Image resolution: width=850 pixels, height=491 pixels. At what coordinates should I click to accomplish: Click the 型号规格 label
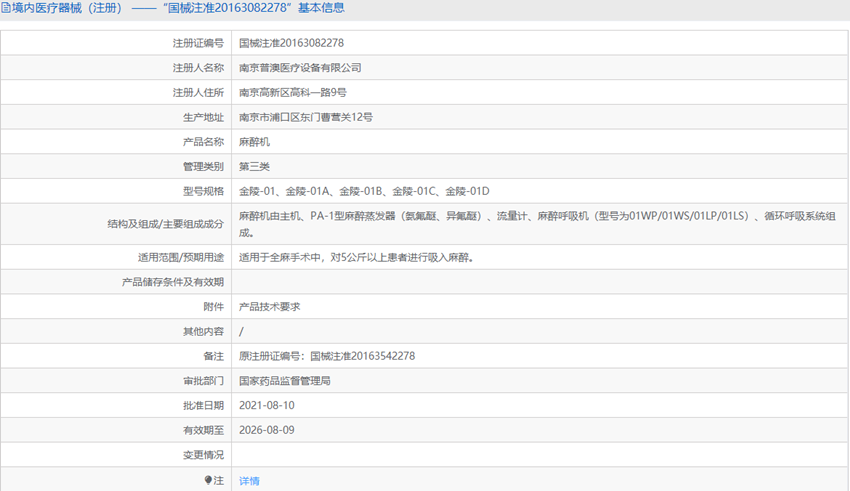click(203, 191)
